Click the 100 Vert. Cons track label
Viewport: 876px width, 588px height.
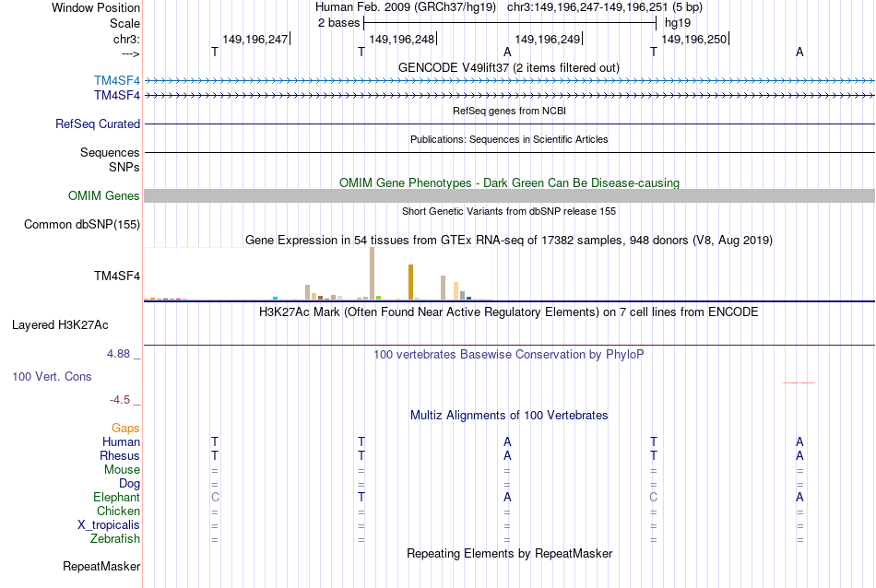coord(52,376)
